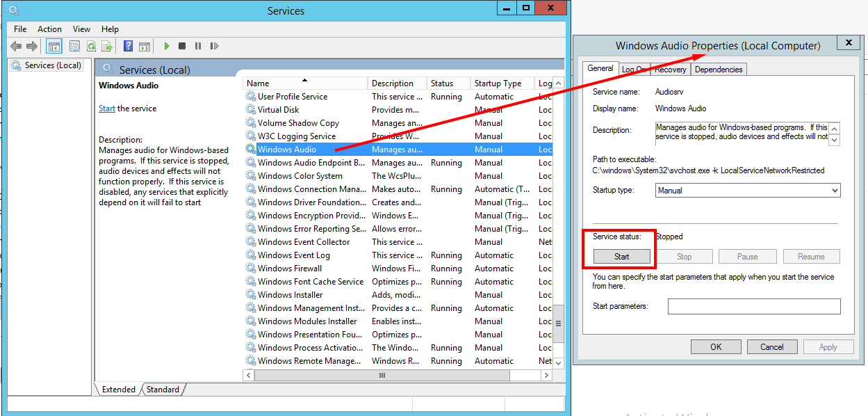Sort services by the Name column header
This screenshot has width=868, height=416.
(304, 83)
